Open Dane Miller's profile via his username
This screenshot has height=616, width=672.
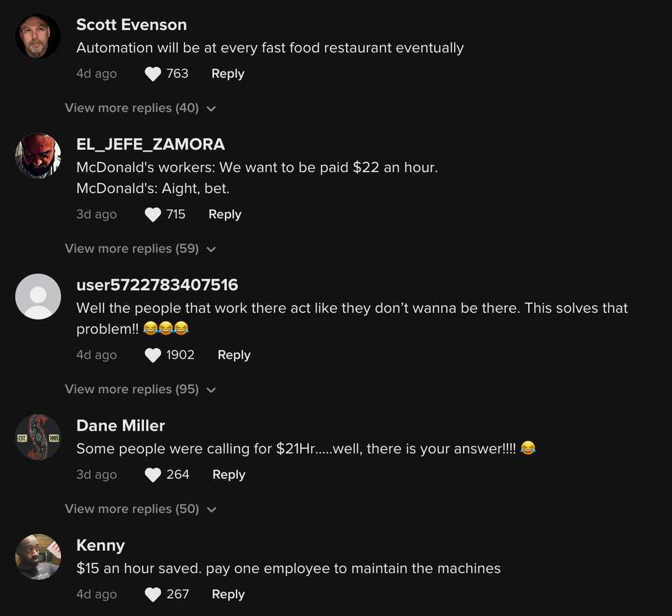pos(121,425)
